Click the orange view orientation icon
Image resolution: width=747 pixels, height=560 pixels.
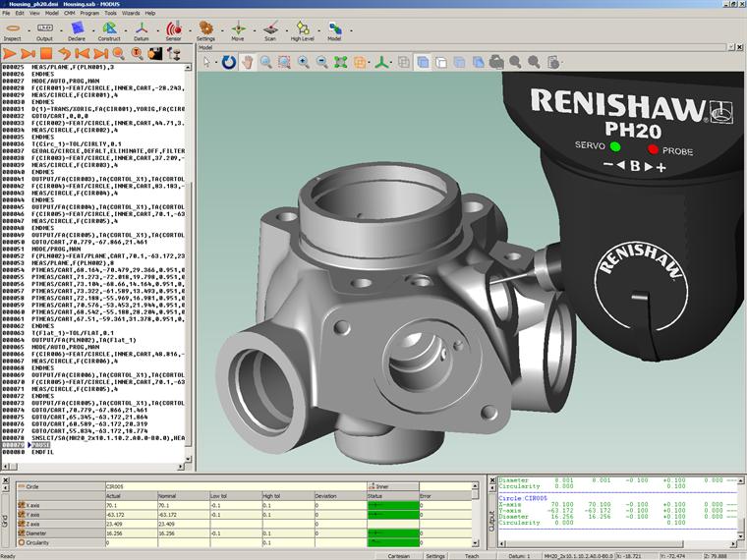click(360, 62)
